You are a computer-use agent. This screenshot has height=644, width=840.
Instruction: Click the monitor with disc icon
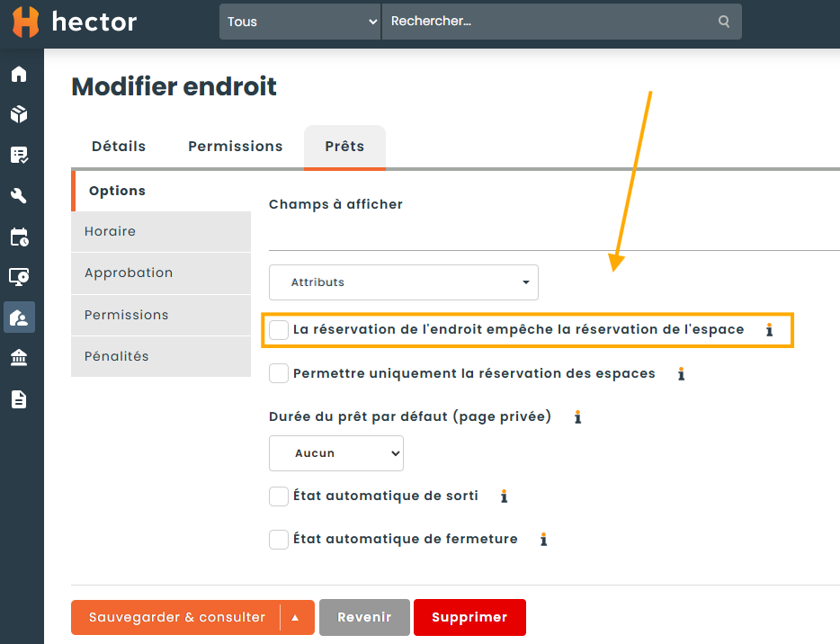point(19,277)
